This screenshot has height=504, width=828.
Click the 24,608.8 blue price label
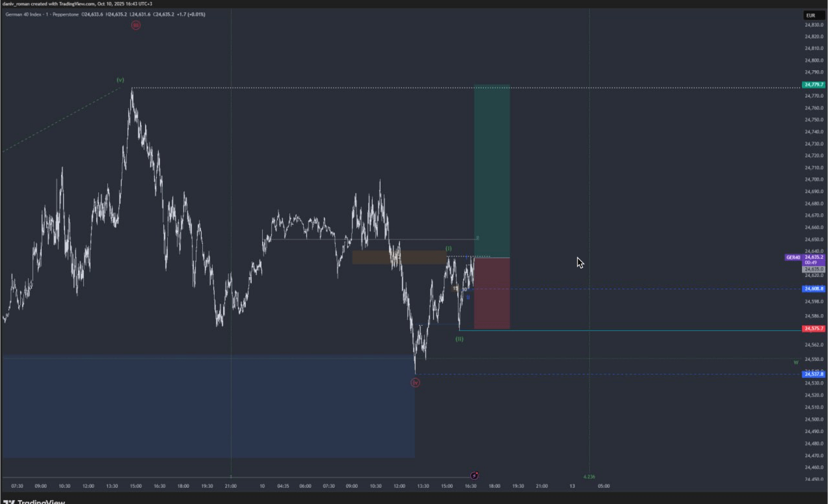(x=814, y=288)
